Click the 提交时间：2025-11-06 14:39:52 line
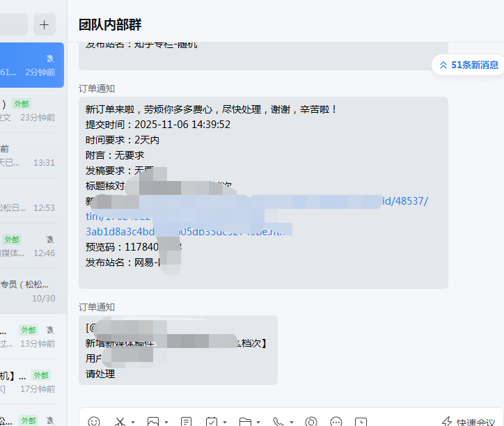Image resolution: width=504 pixels, height=426 pixels. 158,125
